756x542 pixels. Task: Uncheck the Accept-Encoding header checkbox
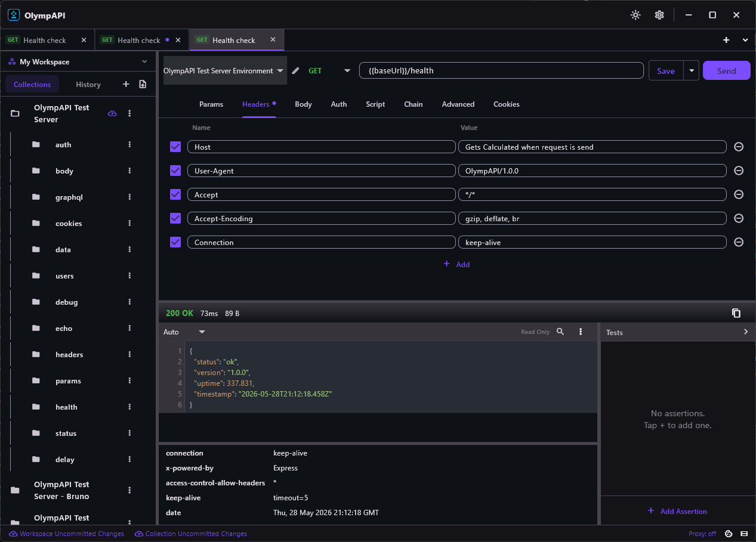point(175,218)
